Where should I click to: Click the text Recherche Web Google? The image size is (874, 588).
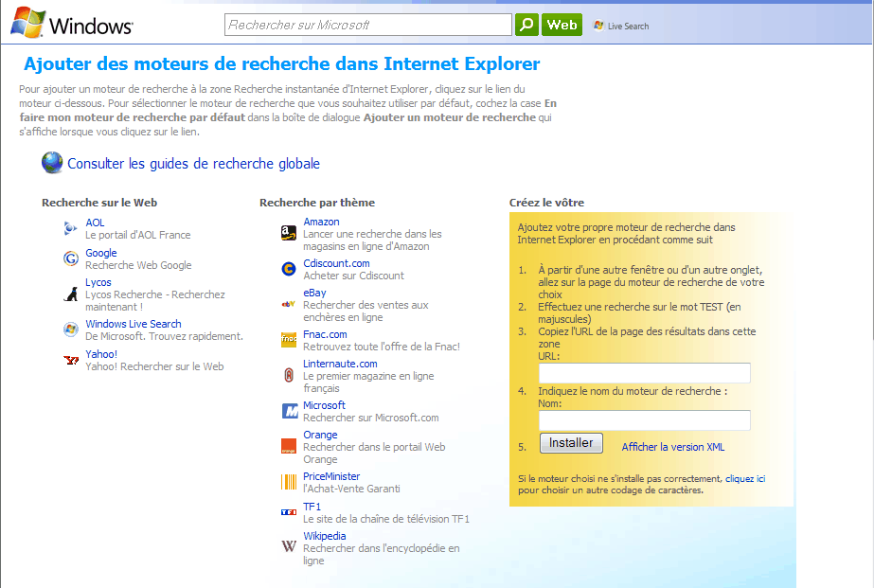pos(138,265)
